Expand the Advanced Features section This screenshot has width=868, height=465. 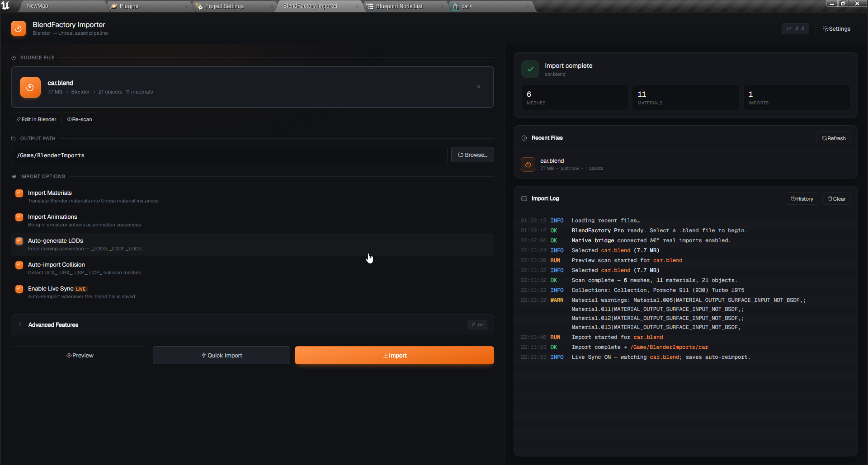252,325
